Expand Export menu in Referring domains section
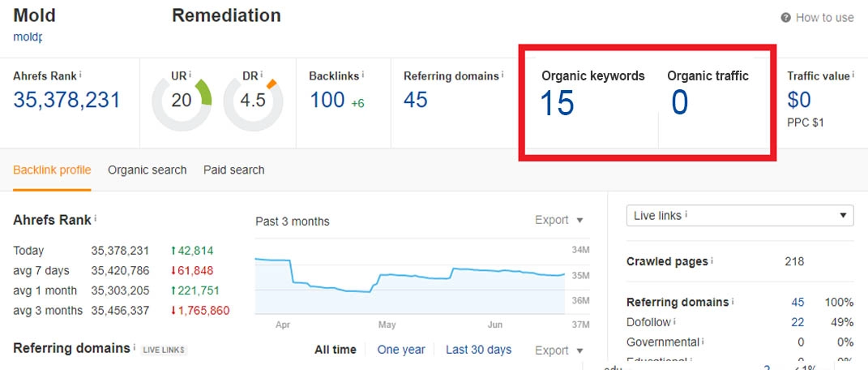The height and width of the screenshot is (370, 868). pos(558,351)
